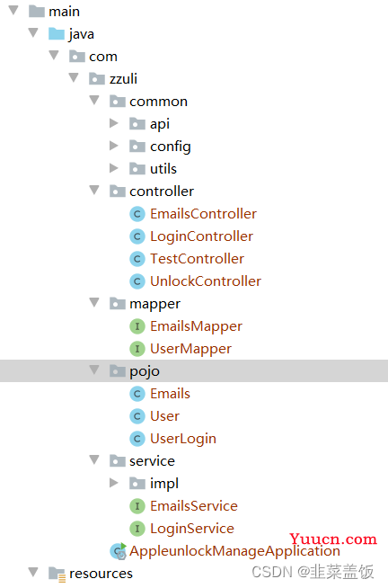This screenshot has height=588, width=388.
Task: Select the Emails pojo class
Action: click(x=170, y=394)
